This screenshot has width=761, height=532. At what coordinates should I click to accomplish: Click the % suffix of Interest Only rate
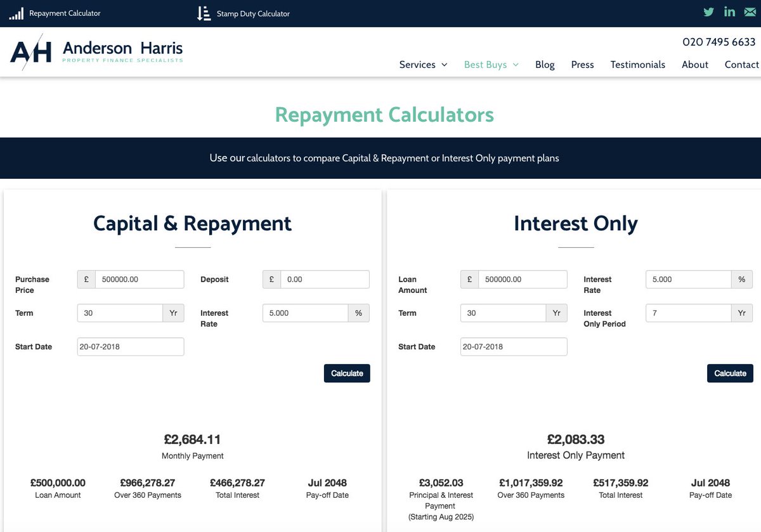click(742, 279)
